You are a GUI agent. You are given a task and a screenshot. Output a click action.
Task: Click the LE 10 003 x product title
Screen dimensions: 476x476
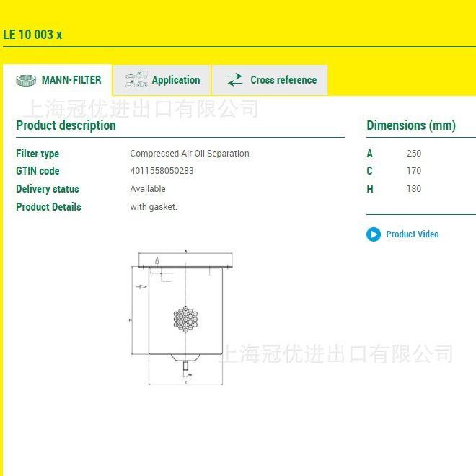point(32,35)
